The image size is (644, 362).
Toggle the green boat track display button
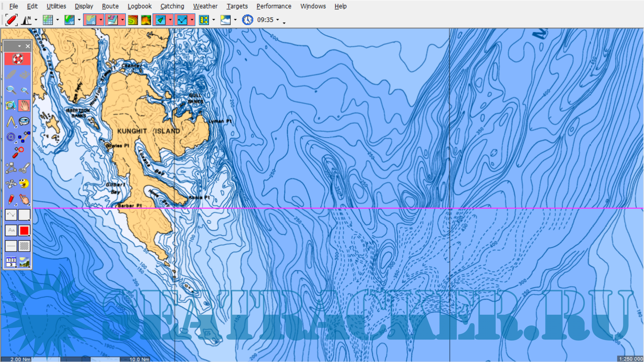pyautogui.click(x=160, y=20)
